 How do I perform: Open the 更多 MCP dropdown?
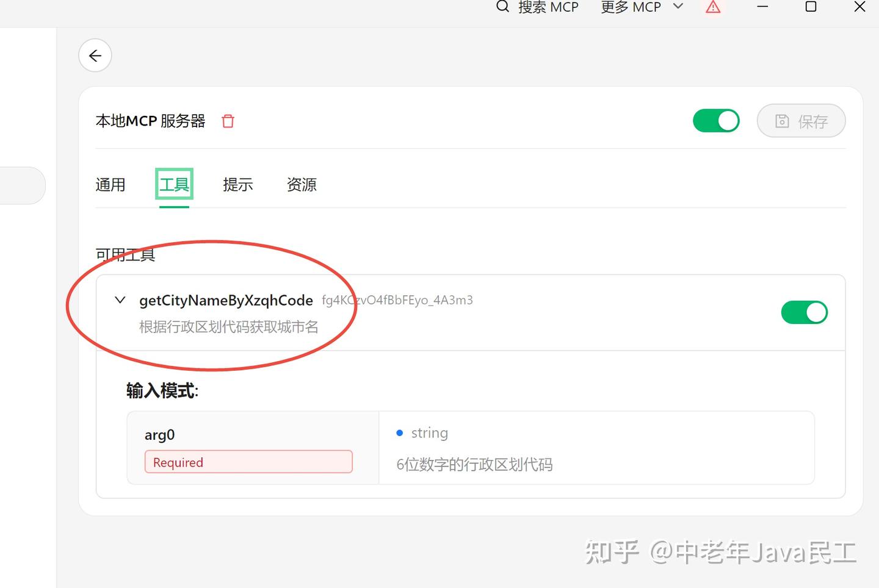640,7
